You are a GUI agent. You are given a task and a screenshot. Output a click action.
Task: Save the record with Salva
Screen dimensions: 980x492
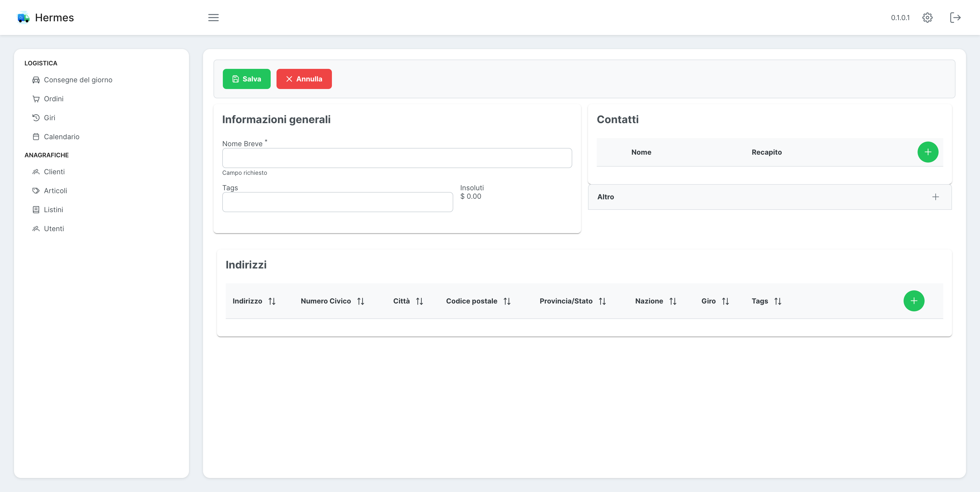pyautogui.click(x=246, y=79)
